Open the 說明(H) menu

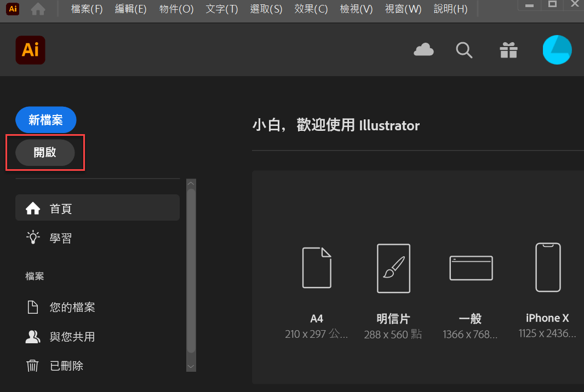451,9
